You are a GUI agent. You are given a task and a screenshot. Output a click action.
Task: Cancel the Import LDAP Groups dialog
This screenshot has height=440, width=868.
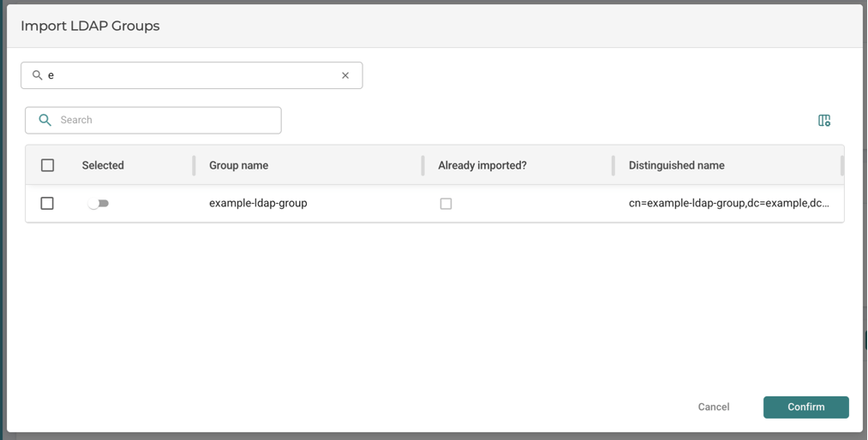click(x=714, y=407)
